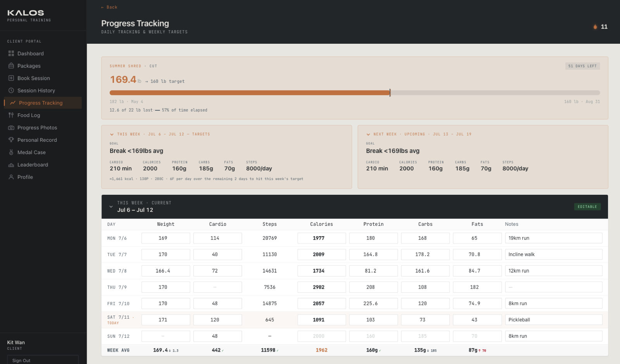Screen dimensions: 620x364
Task: Click the Progress Tracking chart icon
Action: (13, 103)
